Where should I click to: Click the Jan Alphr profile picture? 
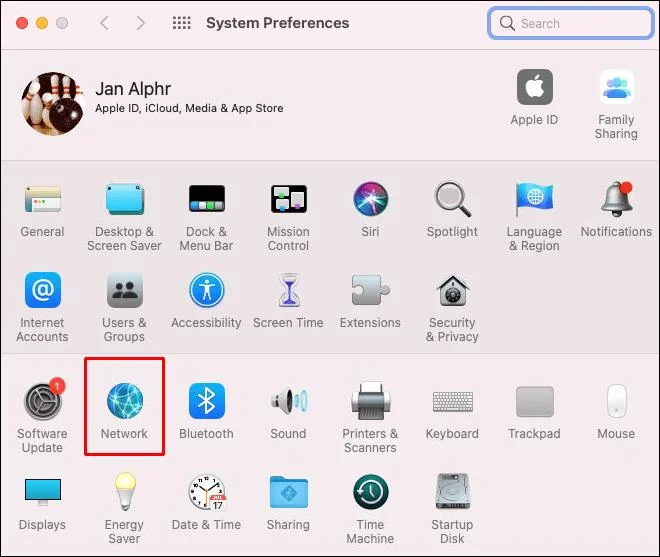coord(53,103)
